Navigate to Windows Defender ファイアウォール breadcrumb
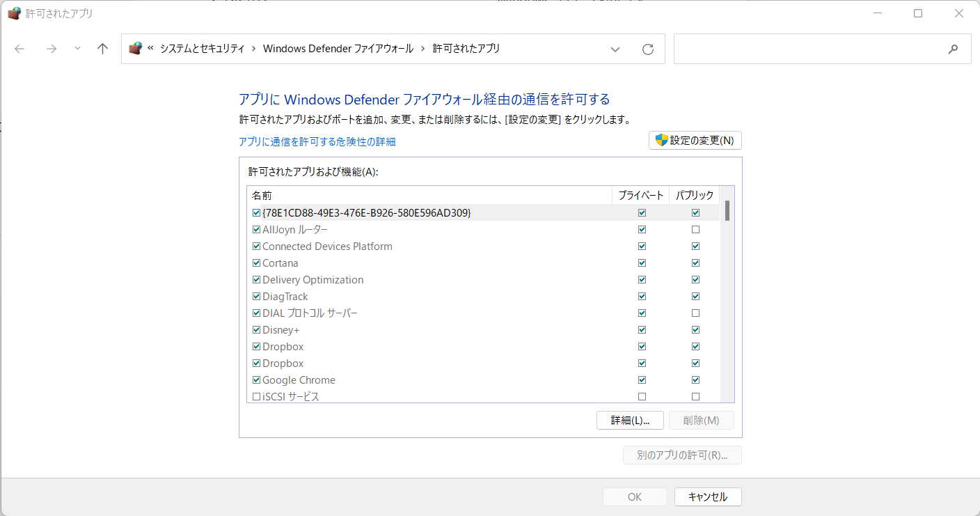Screen dimensions: 980x516 338,49
